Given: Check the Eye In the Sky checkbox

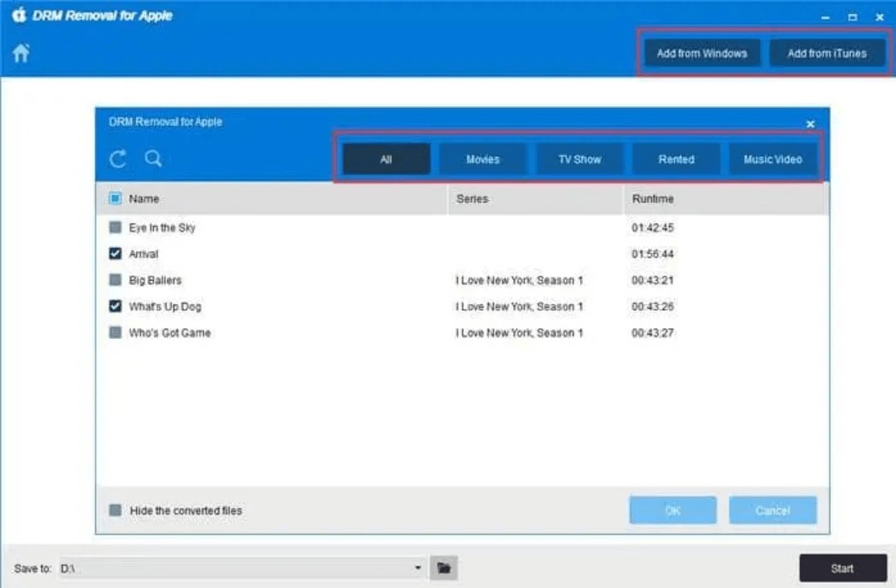Looking at the screenshot, I should [x=116, y=228].
